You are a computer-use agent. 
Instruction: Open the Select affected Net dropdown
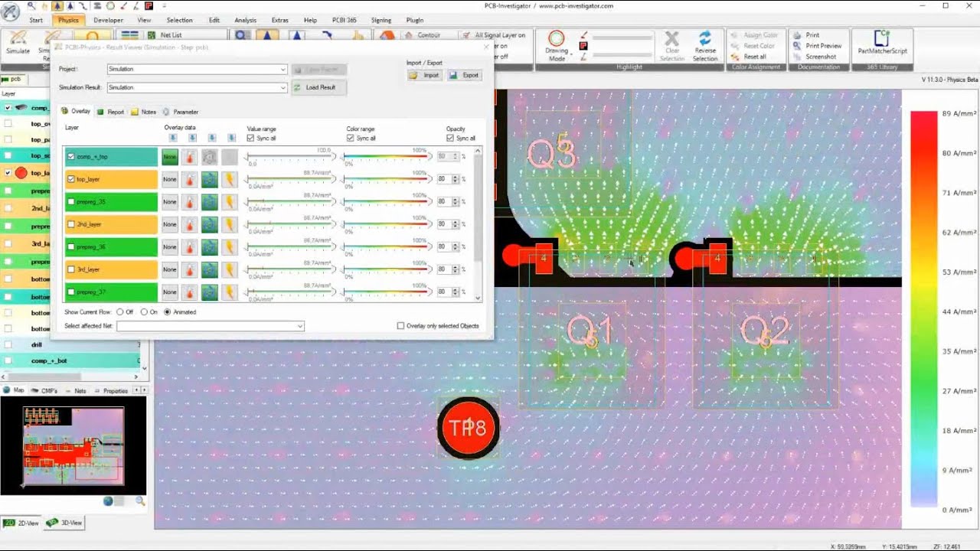point(300,326)
